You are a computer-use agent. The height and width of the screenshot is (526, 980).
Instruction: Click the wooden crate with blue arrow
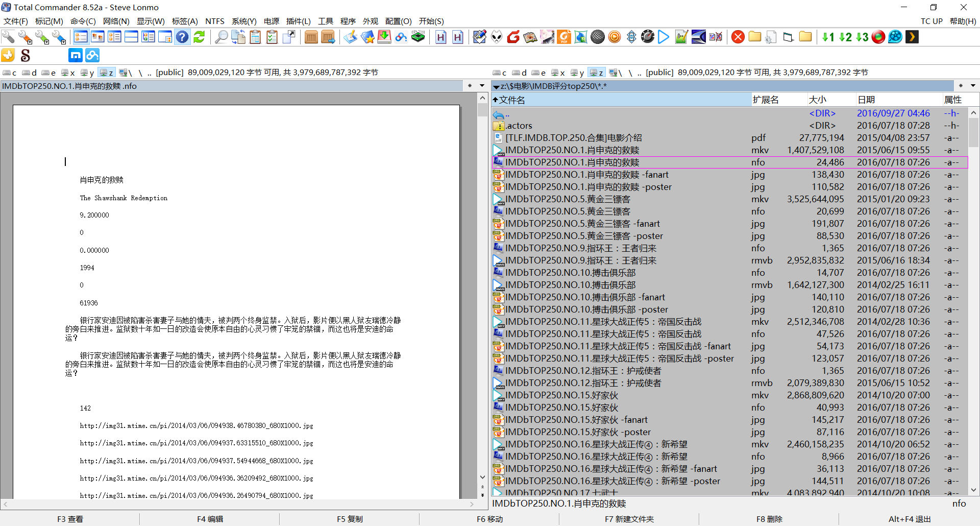point(328,37)
